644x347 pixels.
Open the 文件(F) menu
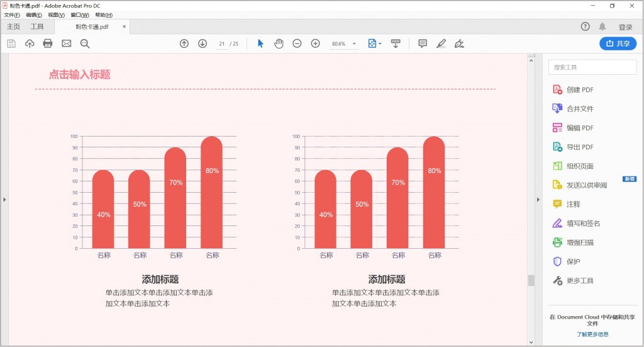click(12, 15)
